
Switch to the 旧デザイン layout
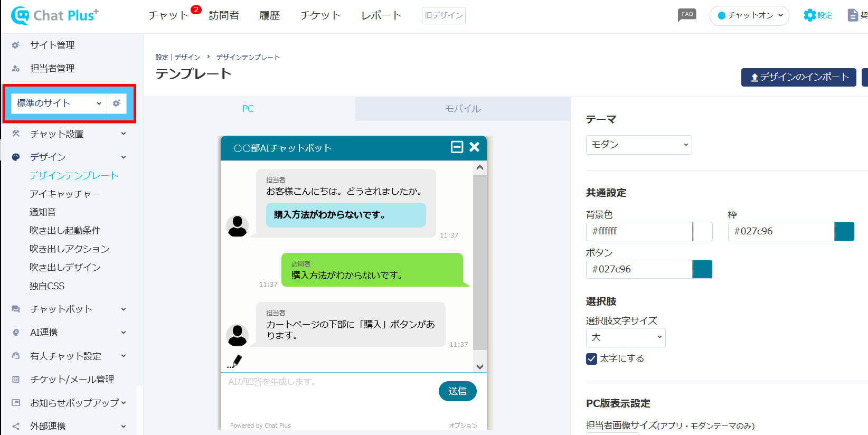(x=444, y=16)
